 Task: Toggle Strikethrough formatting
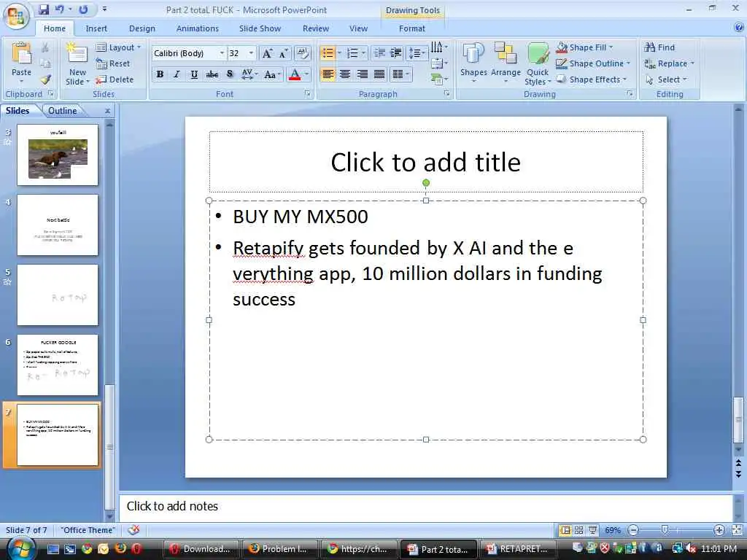pyautogui.click(x=212, y=74)
